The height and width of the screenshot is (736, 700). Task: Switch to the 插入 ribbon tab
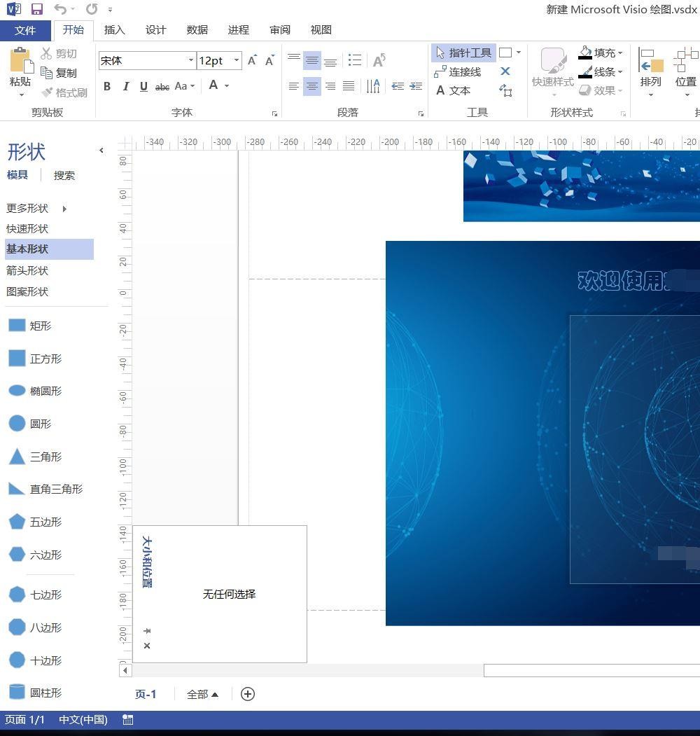point(114,30)
